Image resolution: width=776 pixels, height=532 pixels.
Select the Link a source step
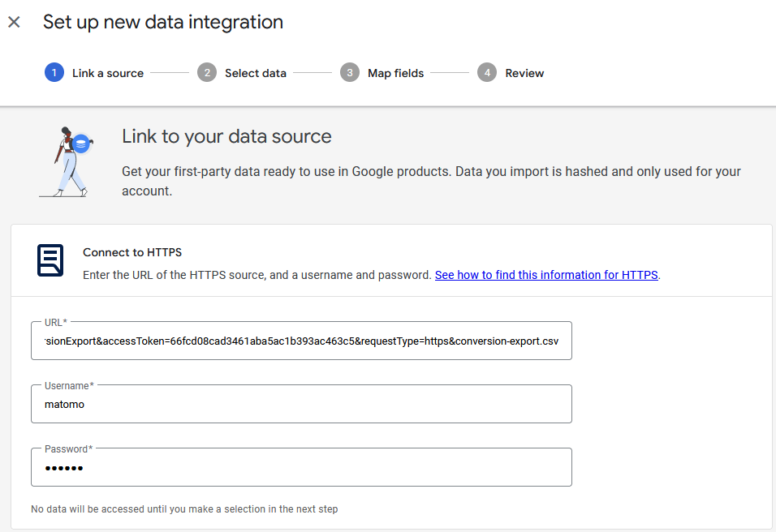pyautogui.click(x=108, y=72)
